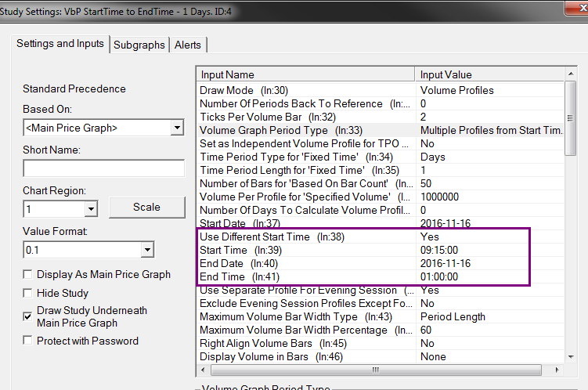
Task: Click the Short Name input field
Action: coord(104,168)
